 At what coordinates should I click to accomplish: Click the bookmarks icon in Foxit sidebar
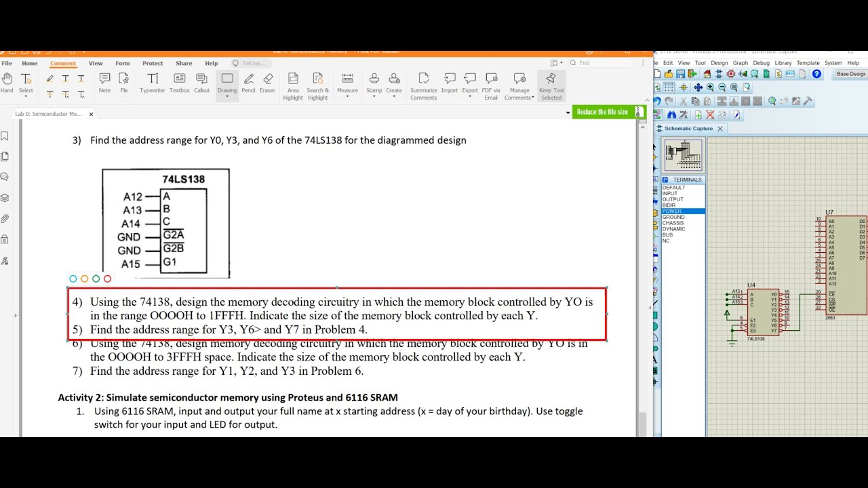click(5, 136)
